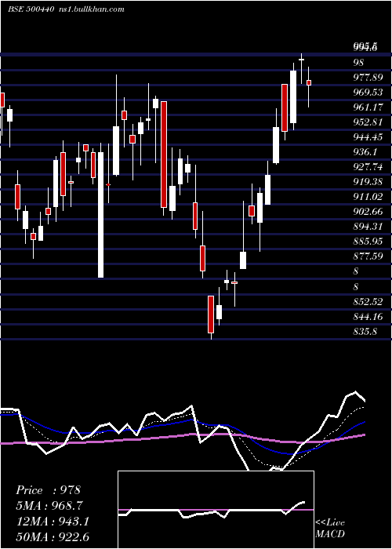The height and width of the screenshot is (549, 392).
Task: Select the 844.16 price axis label
Action: click(368, 317)
